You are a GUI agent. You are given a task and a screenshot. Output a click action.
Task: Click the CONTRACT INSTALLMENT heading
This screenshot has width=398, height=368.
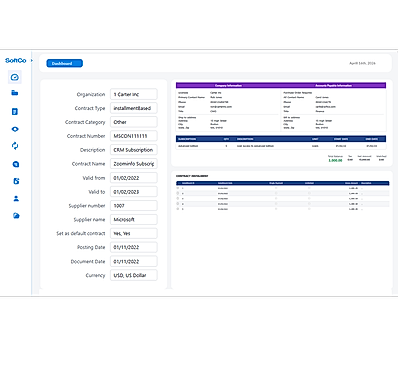(192, 176)
